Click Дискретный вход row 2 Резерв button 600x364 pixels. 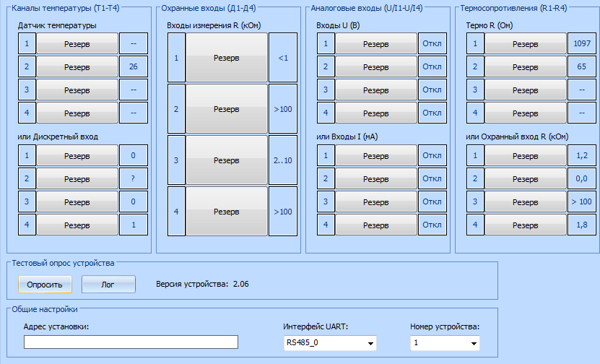pyautogui.click(x=77, y=178)
